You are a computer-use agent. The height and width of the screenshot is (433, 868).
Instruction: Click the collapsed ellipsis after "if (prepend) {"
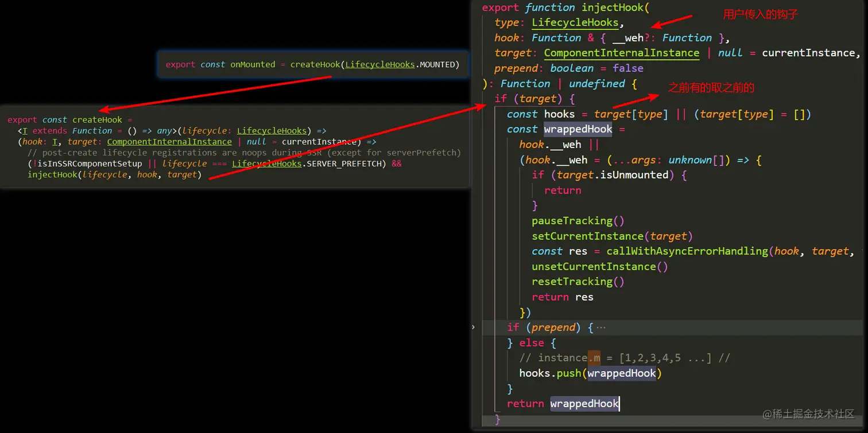[x=601, y=327]
